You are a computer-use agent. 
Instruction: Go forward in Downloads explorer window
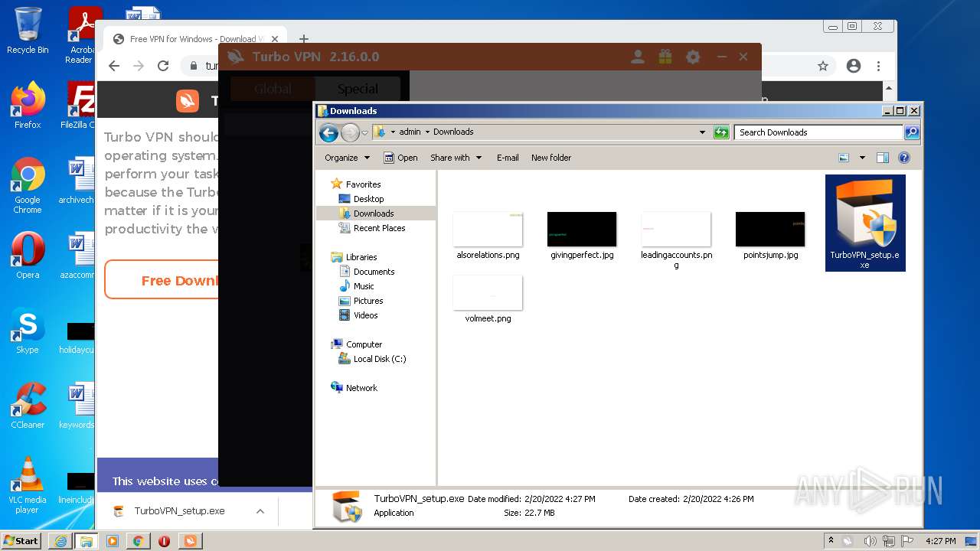point(350,133)
